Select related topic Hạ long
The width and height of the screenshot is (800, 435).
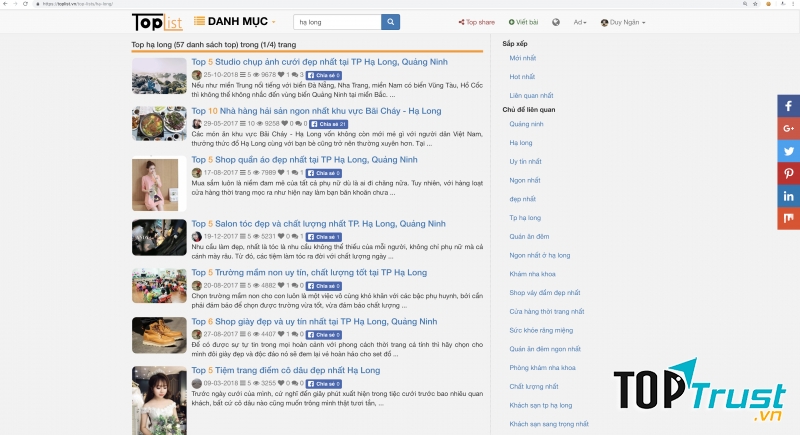(520, 143)
